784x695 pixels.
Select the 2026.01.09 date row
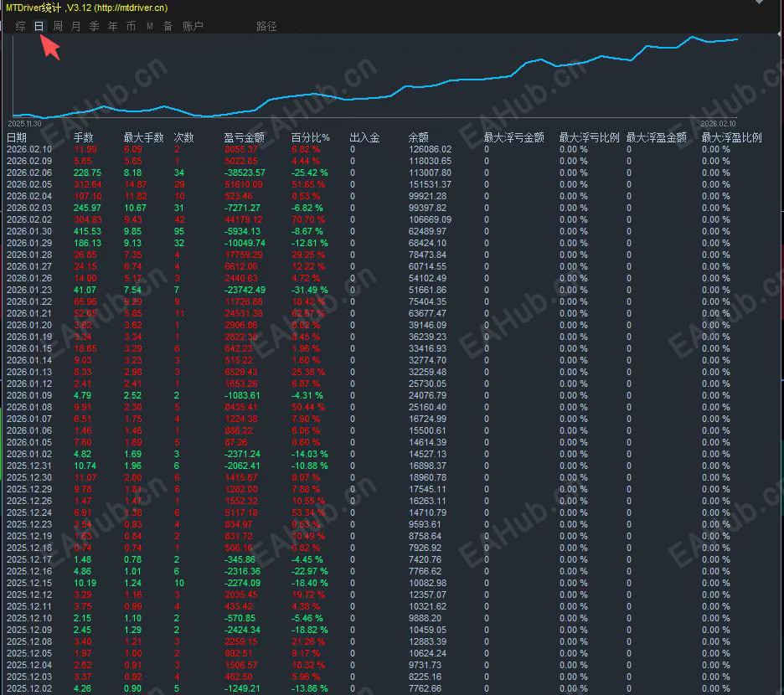click(29, 395)
